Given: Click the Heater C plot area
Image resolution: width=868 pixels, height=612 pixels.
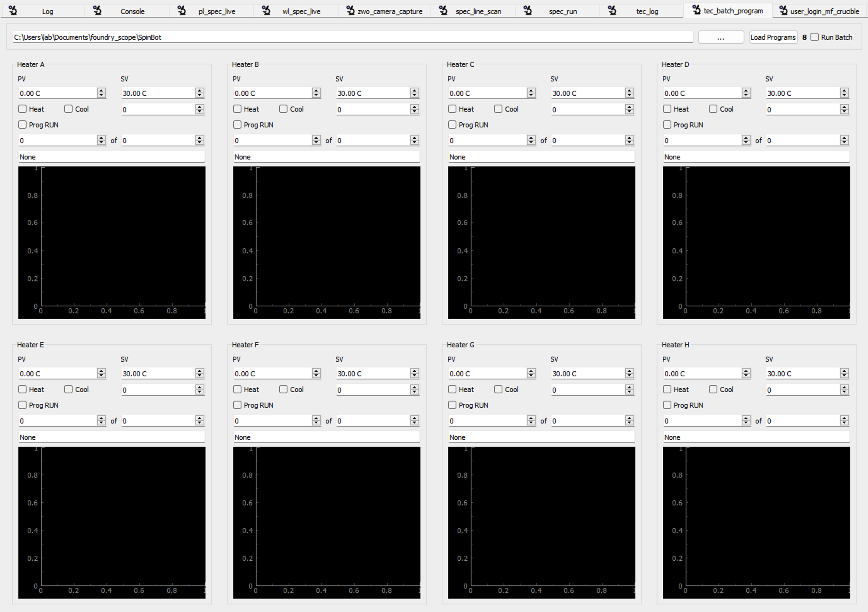Looking at the screenshot, I should [x=541, y=242].
